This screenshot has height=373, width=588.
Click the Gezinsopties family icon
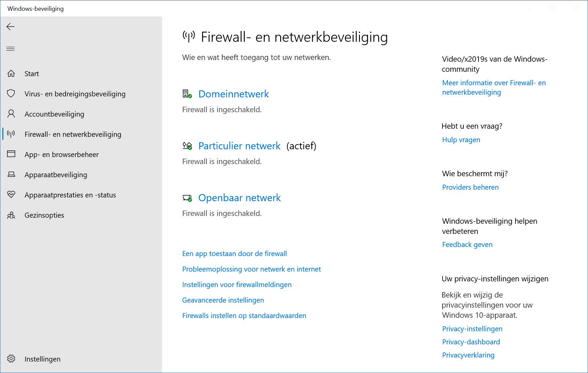click(11, 215)
